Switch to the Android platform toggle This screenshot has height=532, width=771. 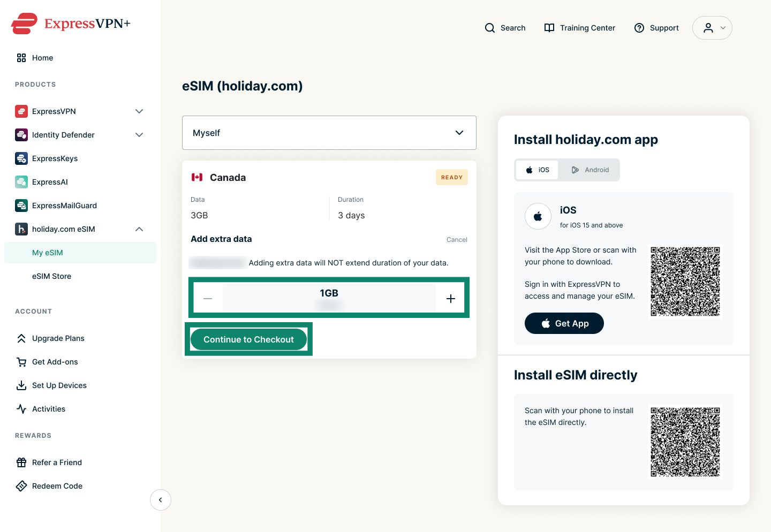pos(589,170)
